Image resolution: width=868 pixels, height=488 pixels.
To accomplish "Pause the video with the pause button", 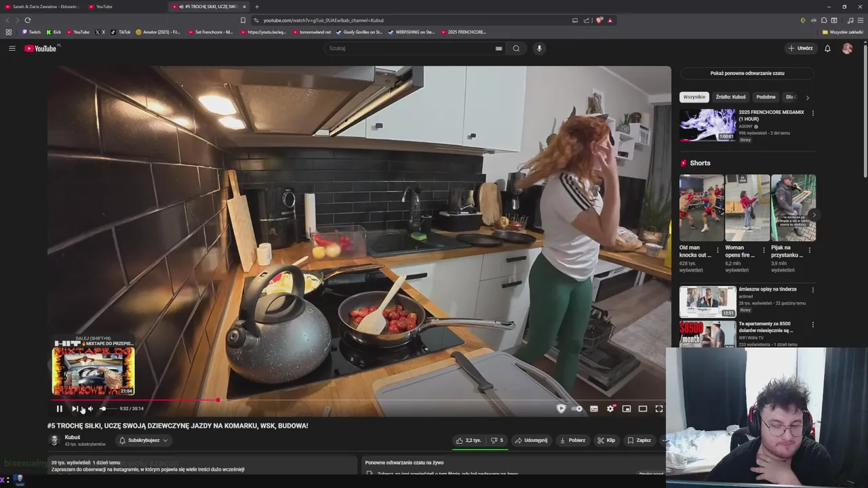I will 59,409.
